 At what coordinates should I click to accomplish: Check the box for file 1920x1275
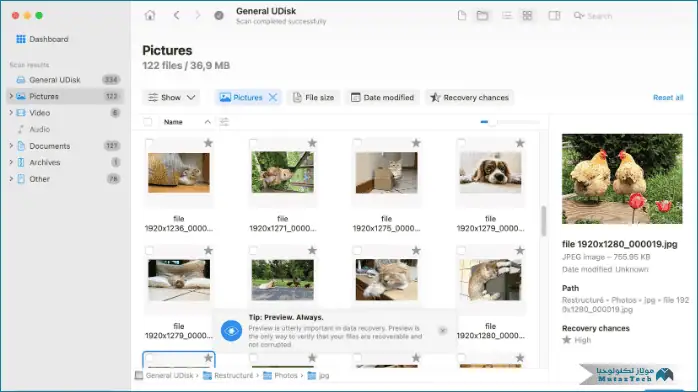pyautogui.click(x=357, y=143)
